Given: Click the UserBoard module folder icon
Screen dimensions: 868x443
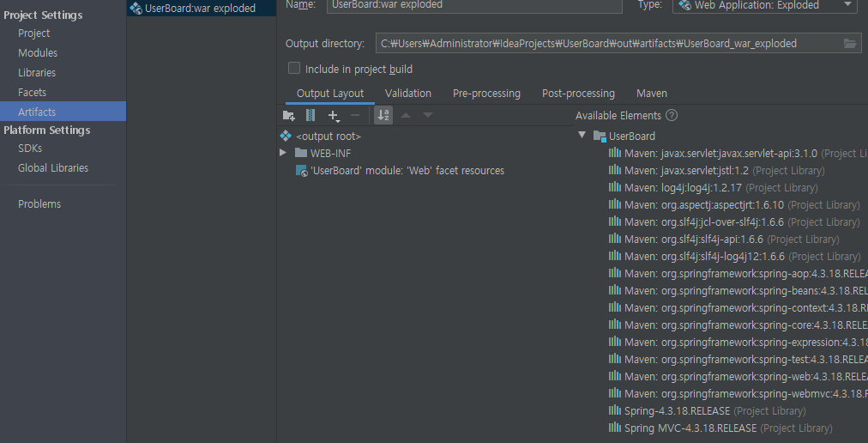Looking at the screenshot, I should [x=600, y=136].
